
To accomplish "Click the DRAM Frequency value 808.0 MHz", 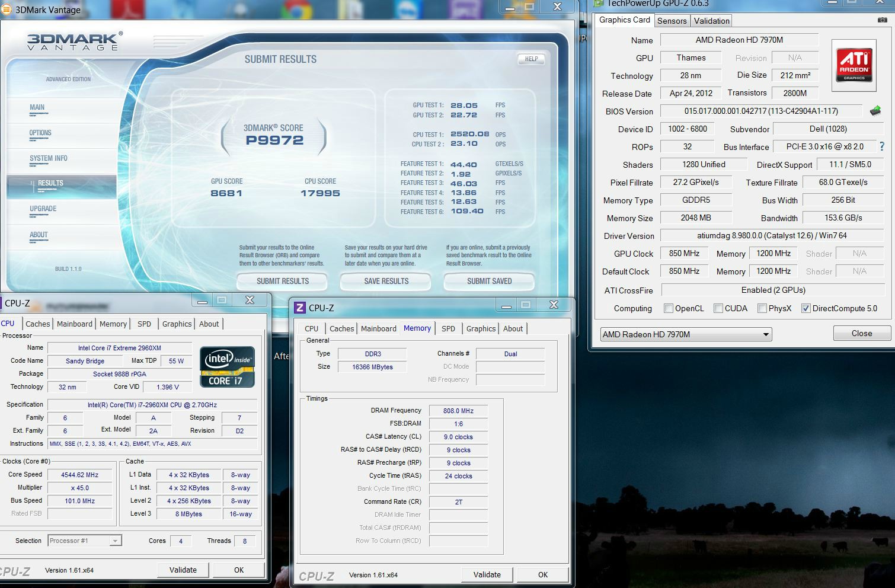I will point(459,411).
